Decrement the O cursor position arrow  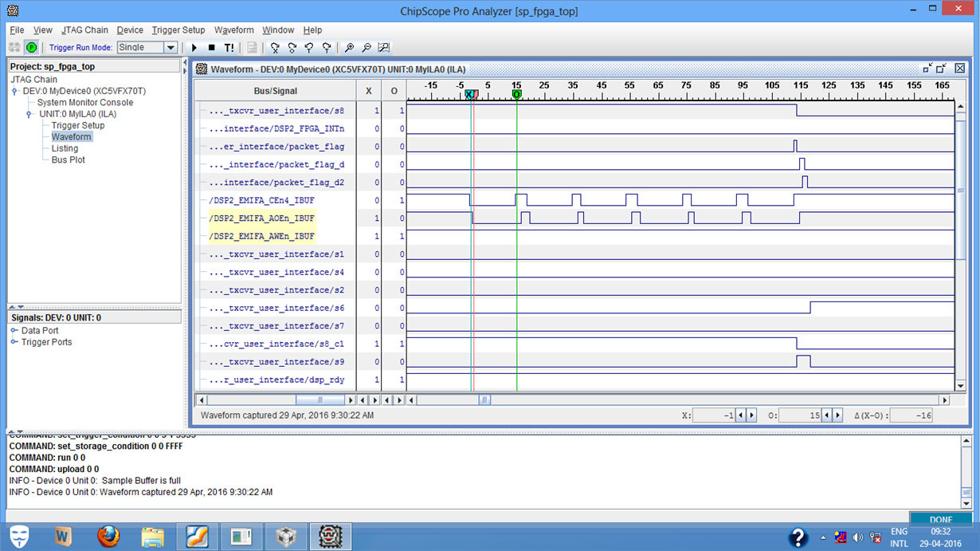tap(826, 415)
